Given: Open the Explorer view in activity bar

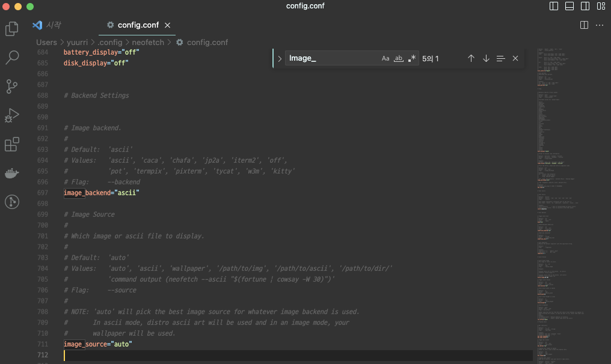Looking at the screenshot, I should point(11,28).
